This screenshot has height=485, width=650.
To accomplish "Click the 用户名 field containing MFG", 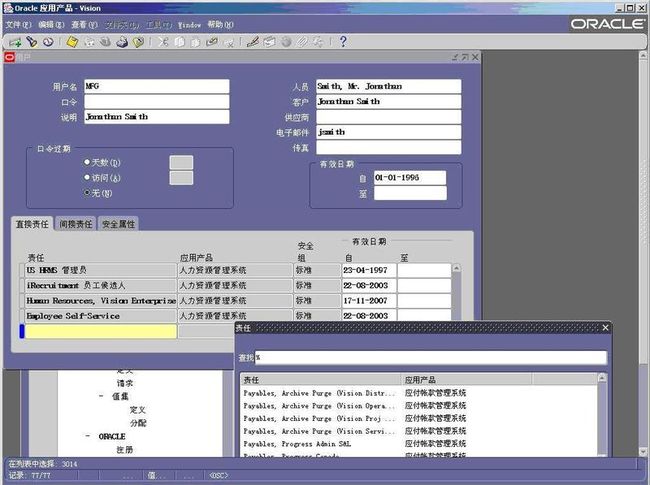I will 157,86.
